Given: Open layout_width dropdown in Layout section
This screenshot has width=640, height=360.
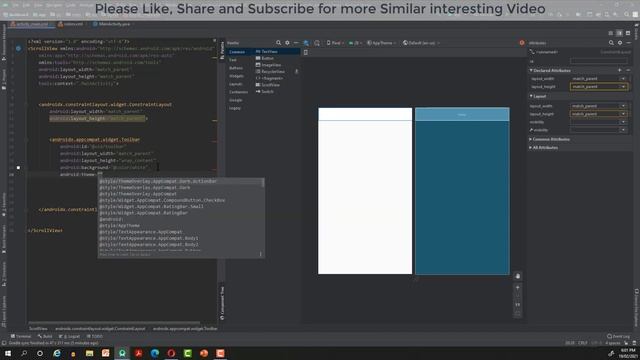Looking at the screenshot, I should click(x=623, y=106).
